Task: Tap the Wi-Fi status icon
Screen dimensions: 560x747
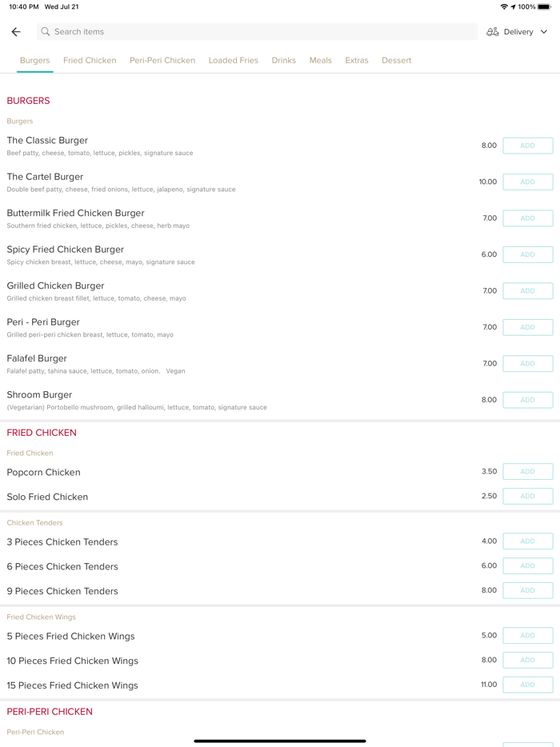Action: 504,7
